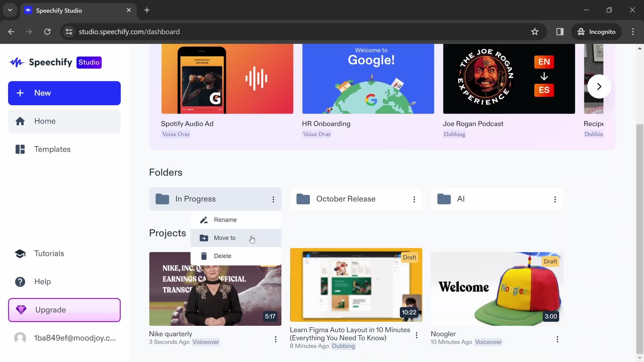Open account 1ba849ef@moodjoy.c... profile
This screenshot has width=644, height=362.
(x=64, y=338)
